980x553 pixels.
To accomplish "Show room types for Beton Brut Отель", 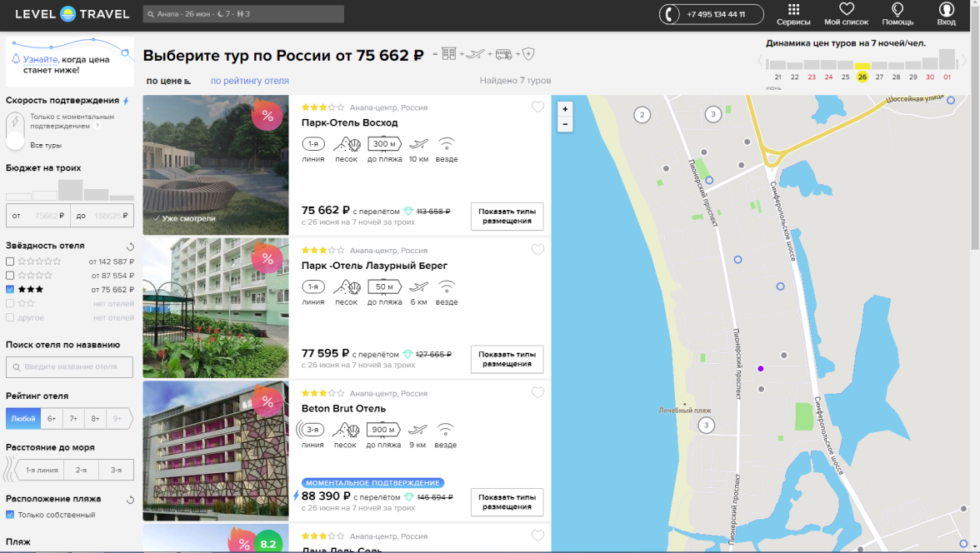I will click(x=507, y=502).
